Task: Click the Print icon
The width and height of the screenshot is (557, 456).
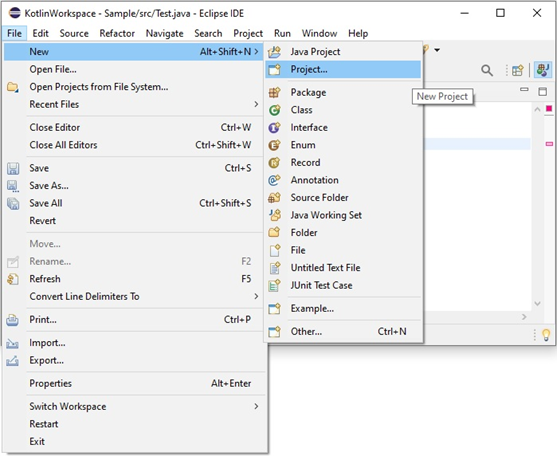Action: click(x=12, y=320)
